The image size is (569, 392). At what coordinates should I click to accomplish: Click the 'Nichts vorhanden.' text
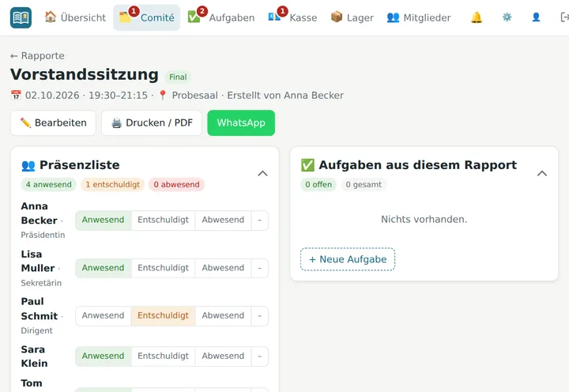pos(424,219)
